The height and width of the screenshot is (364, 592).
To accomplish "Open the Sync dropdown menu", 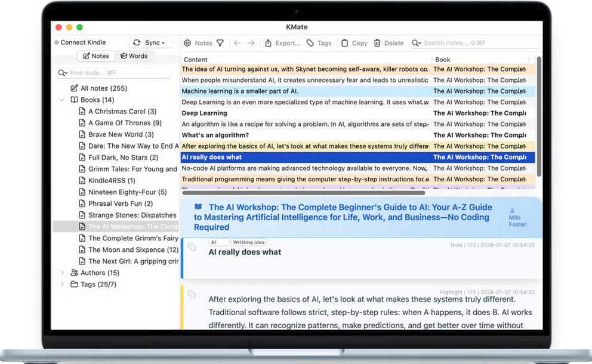I will pos(150,42).
